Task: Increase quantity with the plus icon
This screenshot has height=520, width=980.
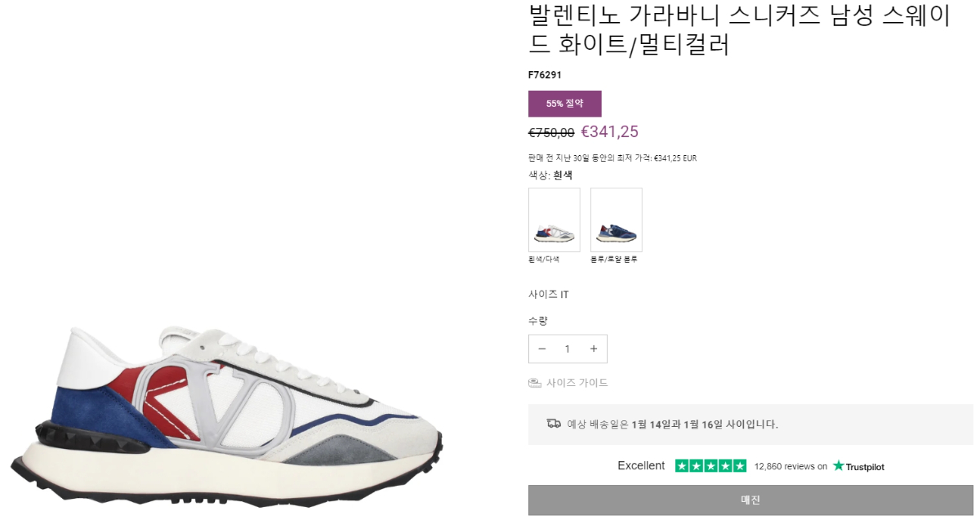Action: (x=594, y=349)
